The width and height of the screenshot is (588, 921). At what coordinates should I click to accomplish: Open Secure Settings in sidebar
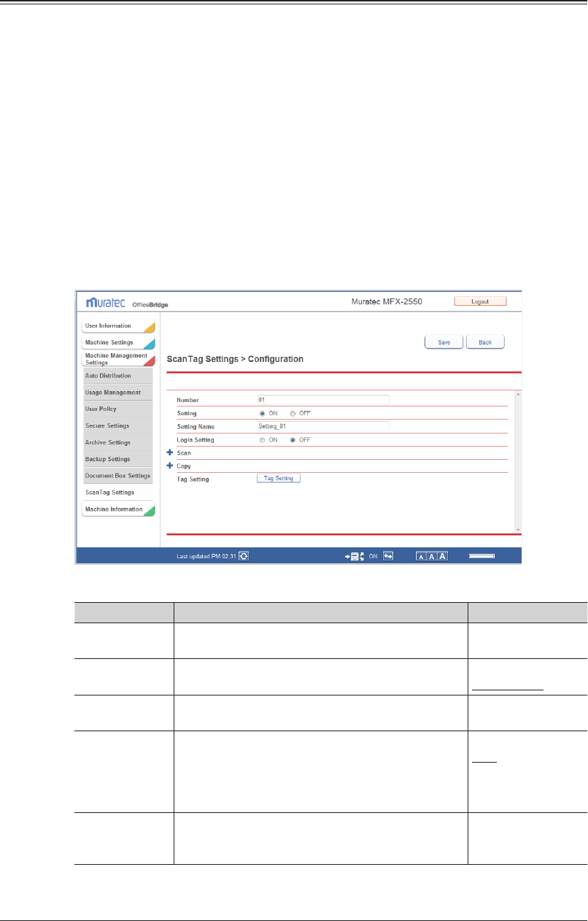(x=117, y=426)
